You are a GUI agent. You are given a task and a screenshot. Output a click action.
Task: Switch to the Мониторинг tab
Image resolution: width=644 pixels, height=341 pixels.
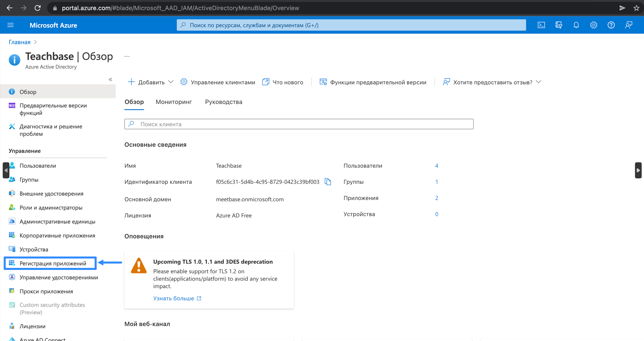(174, 102)
